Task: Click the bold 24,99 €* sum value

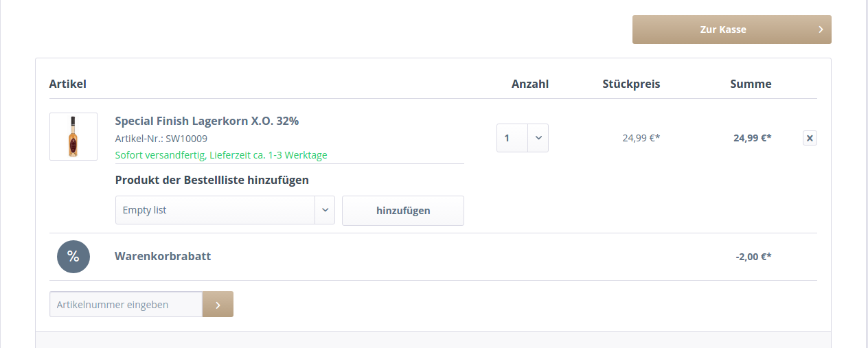Action: (752, 138)
